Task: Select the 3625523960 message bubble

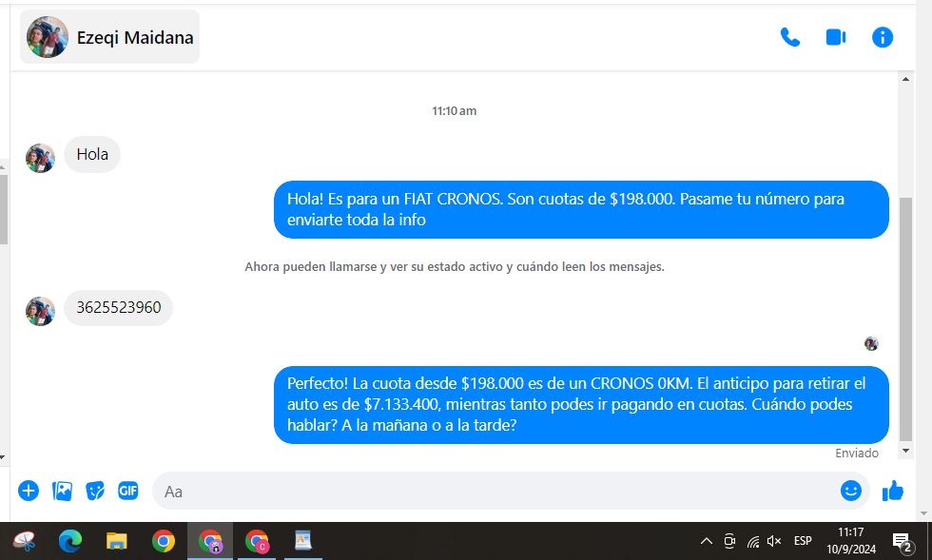Action: [118, 308]
